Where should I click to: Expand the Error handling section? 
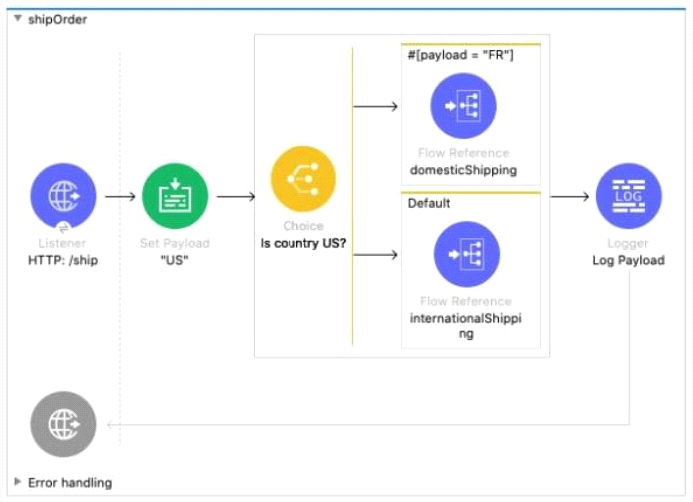pyautogui.click(x=18, y=482)
